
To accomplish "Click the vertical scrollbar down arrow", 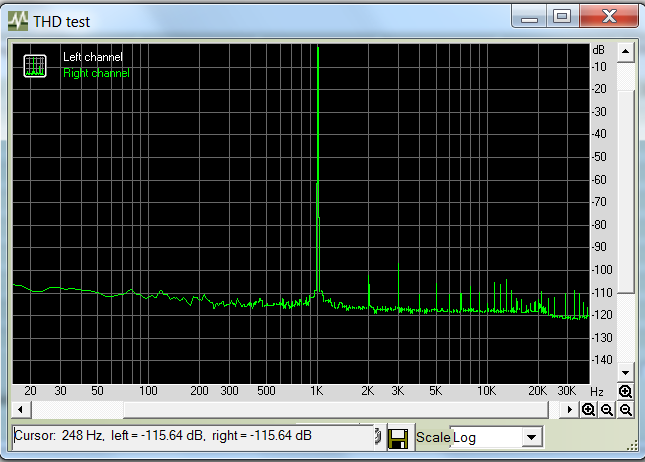I will point(625,373).
